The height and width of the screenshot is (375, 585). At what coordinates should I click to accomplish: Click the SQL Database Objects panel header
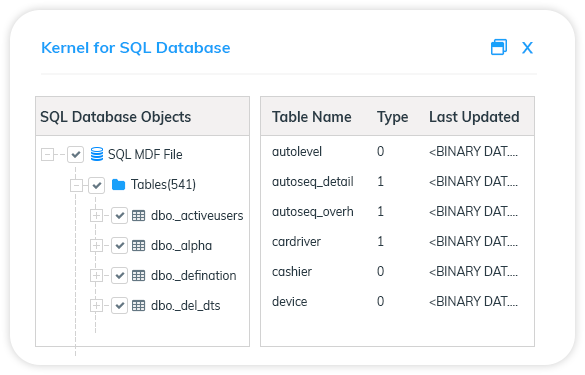[143, 116]
